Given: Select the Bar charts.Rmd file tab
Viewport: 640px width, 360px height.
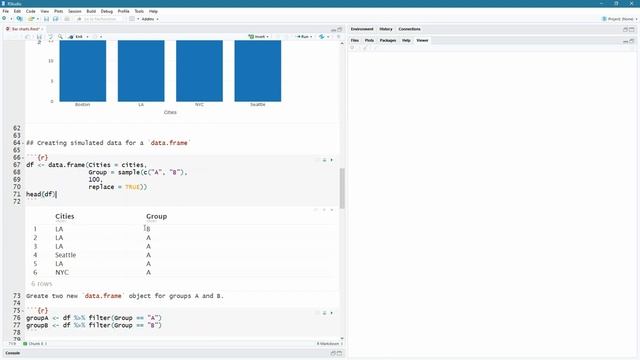Looking at the screenshot, I should point(24,29).
